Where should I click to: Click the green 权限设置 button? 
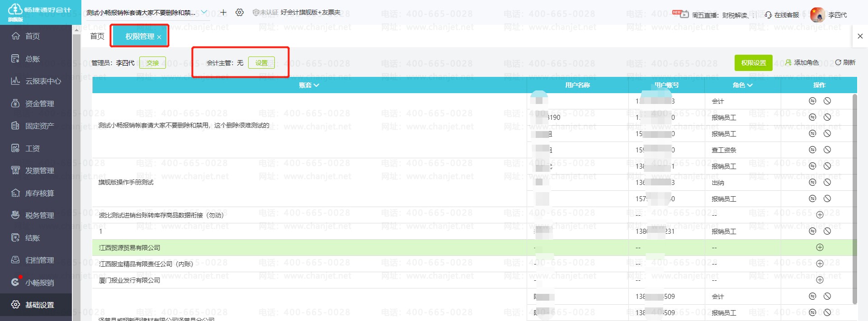(x=753, y=63)
